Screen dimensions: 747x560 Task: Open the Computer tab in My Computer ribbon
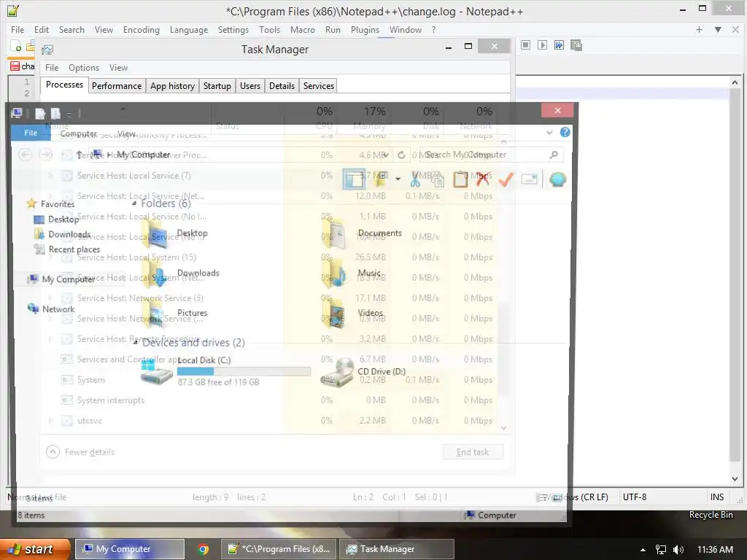pyautogui.click(x=78, y=134)
